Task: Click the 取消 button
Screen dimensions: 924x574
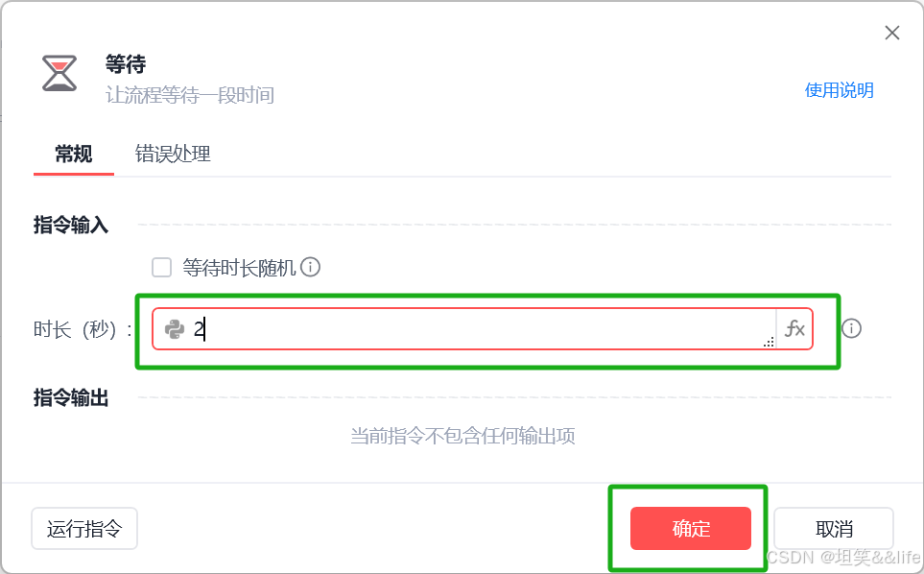Action: tap(834, 529)
